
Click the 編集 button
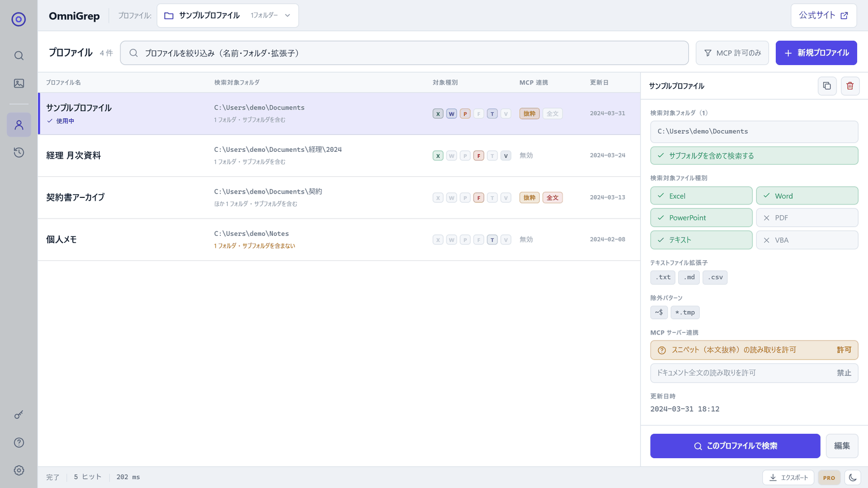[842, 446]
